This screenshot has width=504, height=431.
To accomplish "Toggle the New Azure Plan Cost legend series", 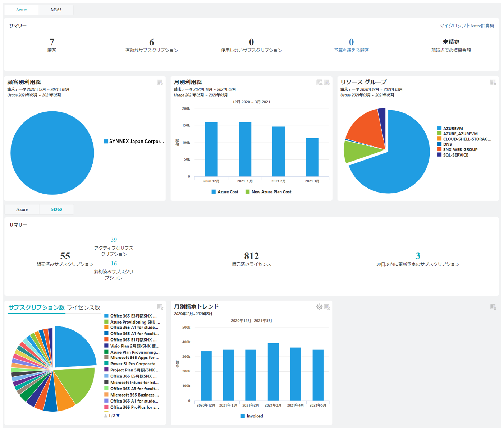I will [x=269, y=192].
